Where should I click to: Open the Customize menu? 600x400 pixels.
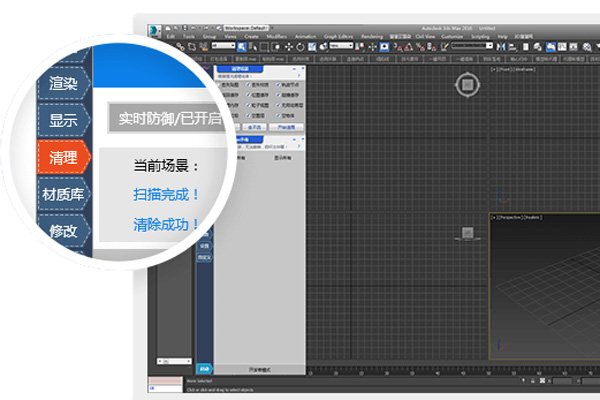[x=452, y=36]
